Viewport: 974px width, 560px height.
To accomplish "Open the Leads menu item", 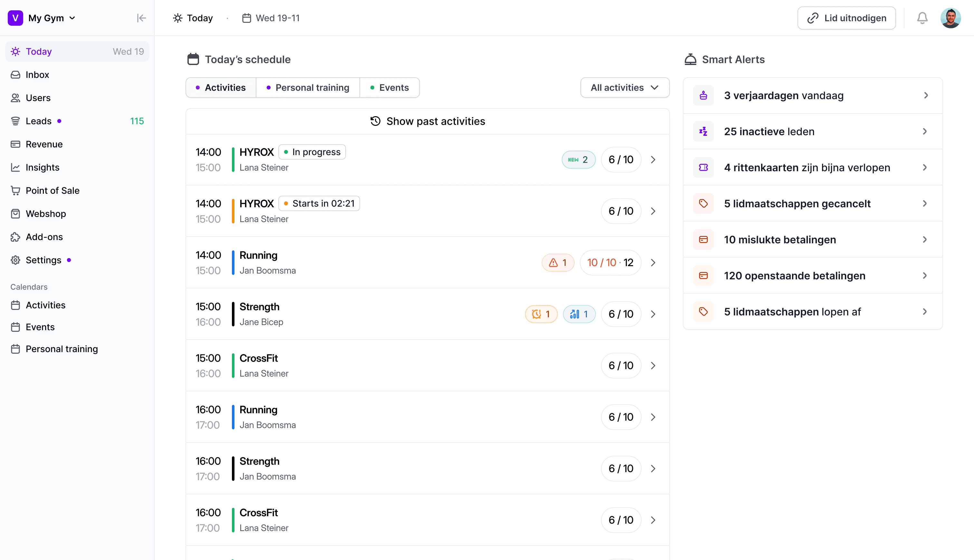I will 38,121.
